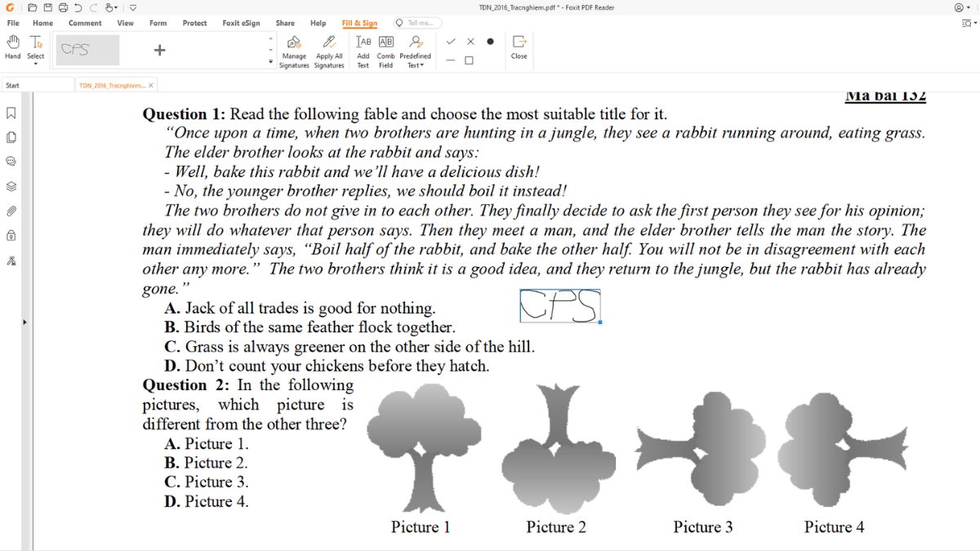Open the Select tool dropdown arrow
The image size is (980, 551).
[36, 64]
